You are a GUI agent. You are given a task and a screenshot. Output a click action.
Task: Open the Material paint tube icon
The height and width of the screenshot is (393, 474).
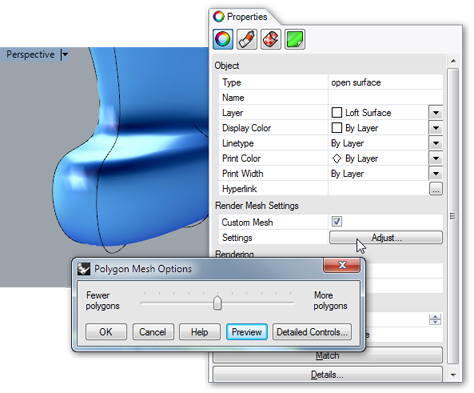[x=247, y=39]
